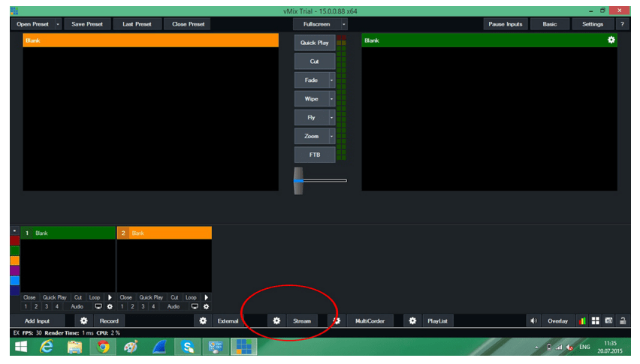Open Settings from top bar
Viewport: 640px width, 364px height.
(592, 24)
